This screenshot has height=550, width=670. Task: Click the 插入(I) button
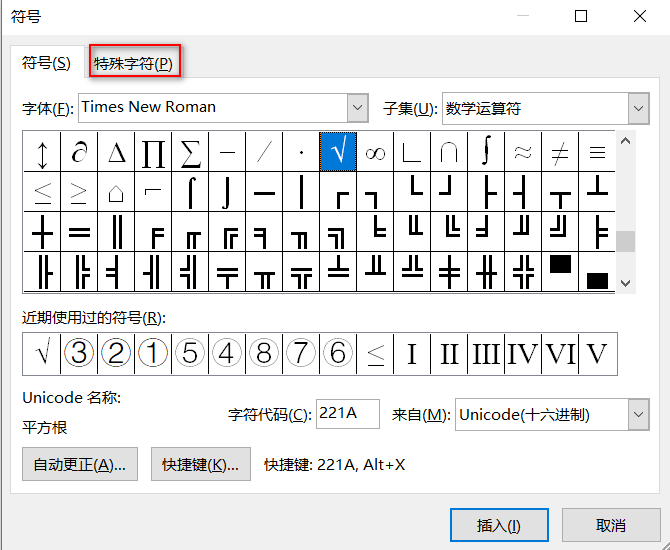tap(499, 525)
